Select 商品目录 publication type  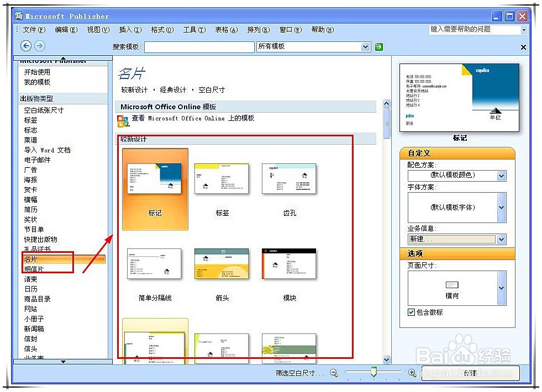[x=37, y=299]
